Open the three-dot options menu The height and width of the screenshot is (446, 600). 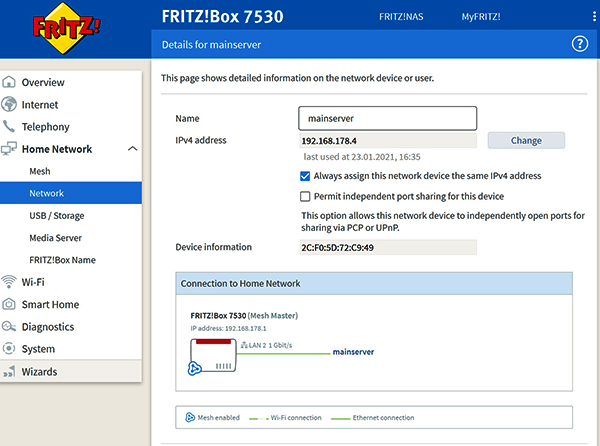pyautogui.click(x=594, y=16)
